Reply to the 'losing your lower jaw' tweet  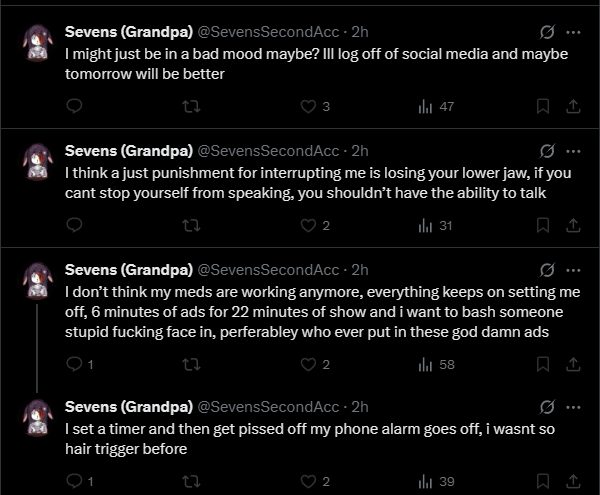(74, 225)
